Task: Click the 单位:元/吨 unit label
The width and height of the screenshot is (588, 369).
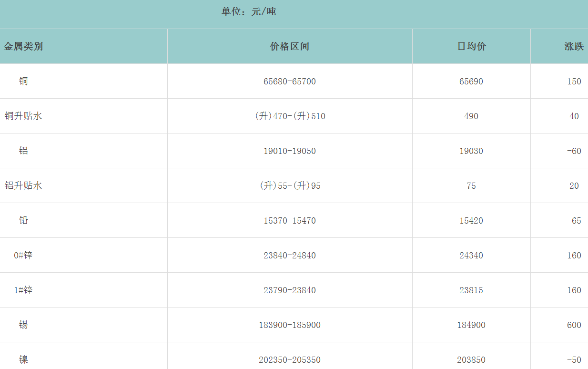Action: (x=249, y=11)
